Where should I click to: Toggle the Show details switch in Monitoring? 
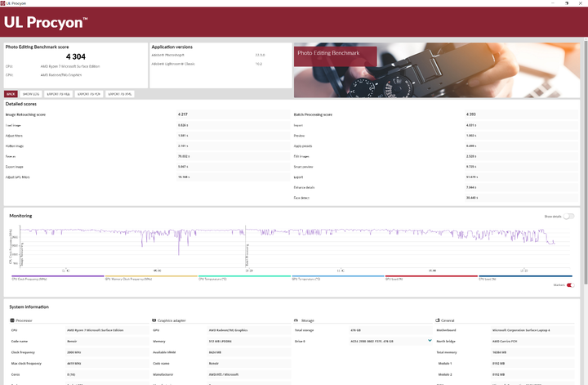tap(568, 216)
